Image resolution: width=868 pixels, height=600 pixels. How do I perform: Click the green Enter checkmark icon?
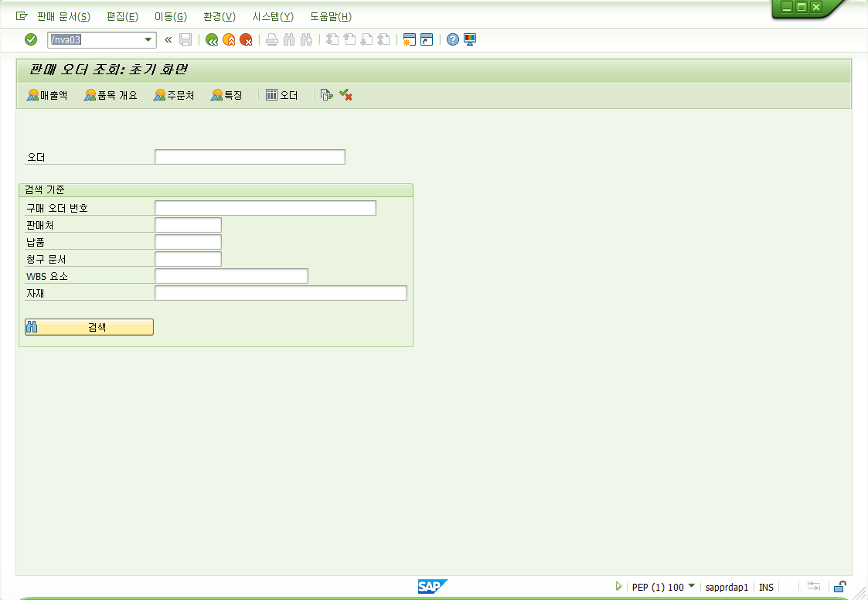tap(31, 39)
